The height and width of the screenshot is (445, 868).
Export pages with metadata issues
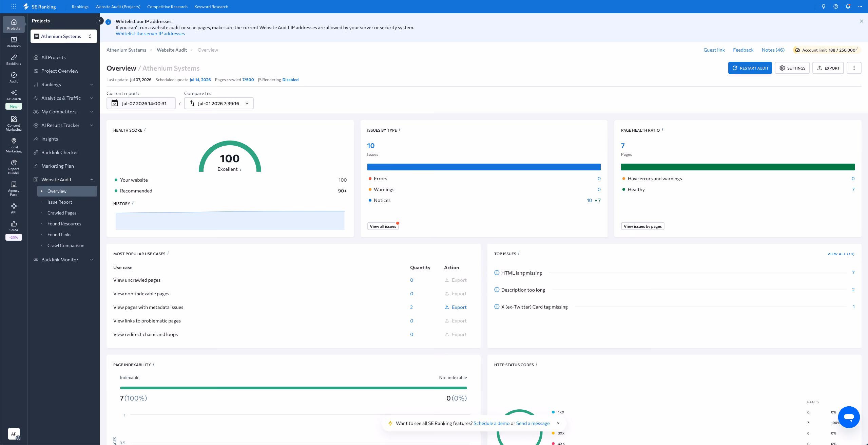point(456,307)
